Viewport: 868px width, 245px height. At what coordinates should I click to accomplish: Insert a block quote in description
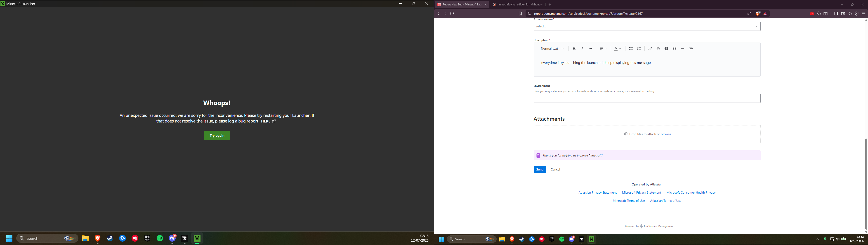pos(675,49)
